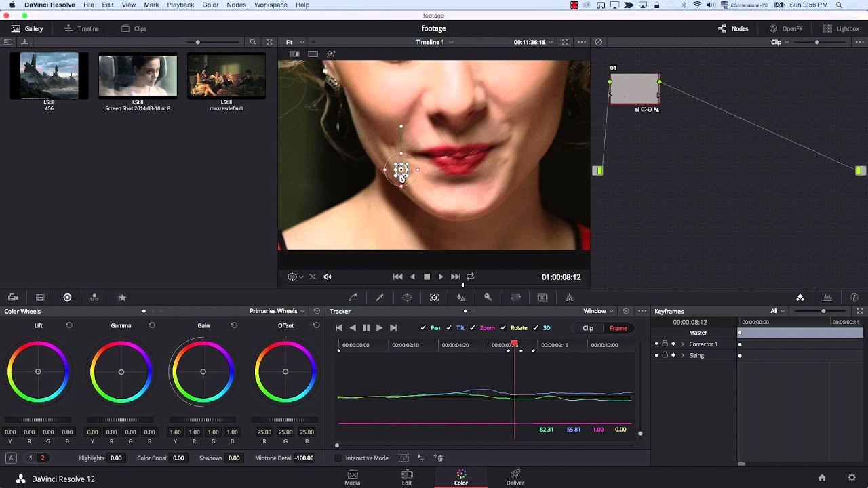The width and height of the screenshot is (868, 488).
Task: Open the Power Window palette
Action: coord(407,298)
